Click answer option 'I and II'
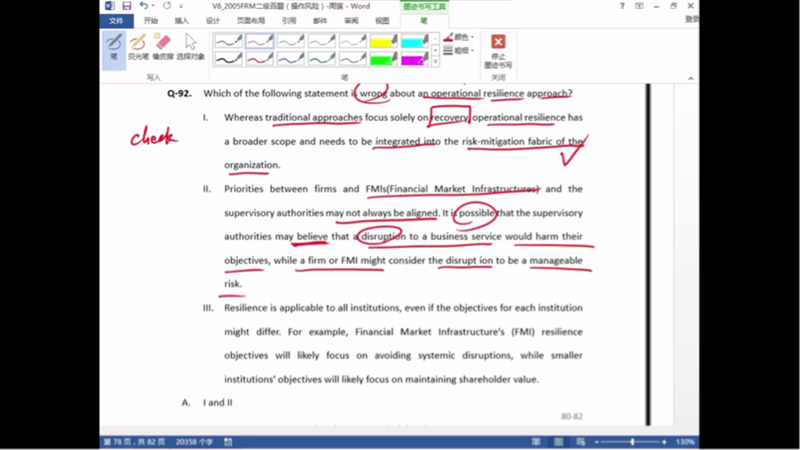800x450 pixels. pos(218,403)
